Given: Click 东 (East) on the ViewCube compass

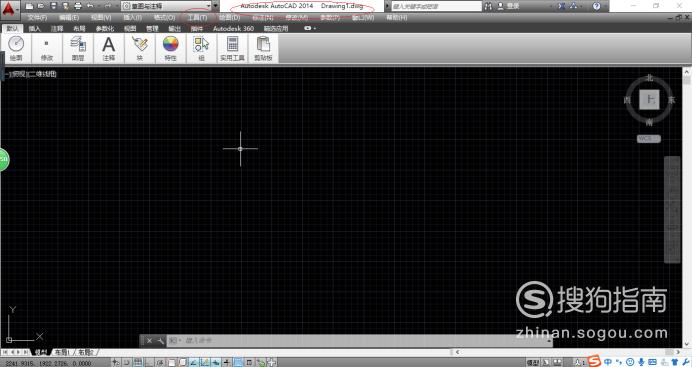Looking at the screenshot, I should (671, 100).
